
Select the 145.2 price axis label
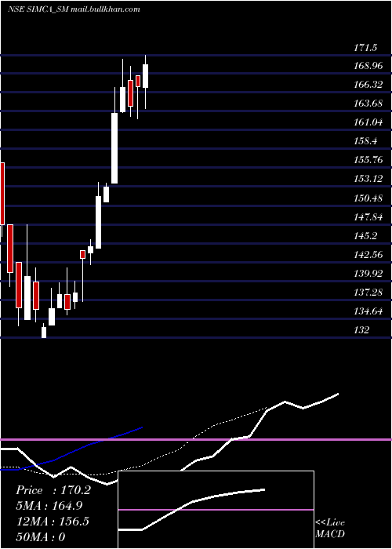[x=365, y=236]
